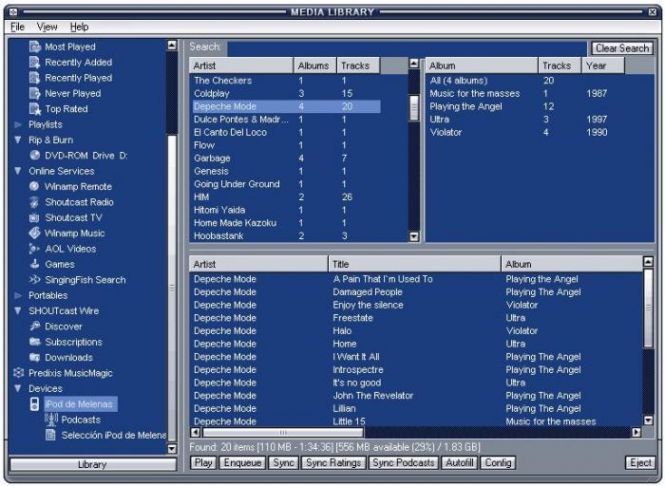Screen dimensions: 665x486
Task: Open the Winamp Remote service icon
Action: click(x=34, y=187)
